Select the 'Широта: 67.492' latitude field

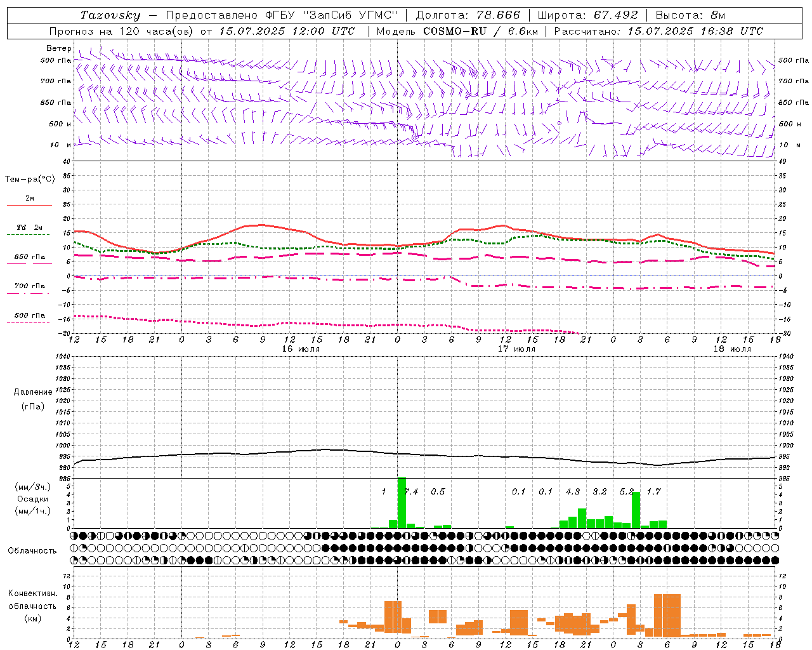coord(587,15)
